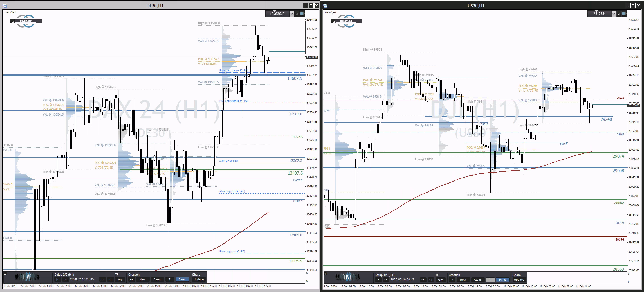Toggle the Final button in DE30 panel
The width and height of the screenshot is (644, 292).
(182, 279)
